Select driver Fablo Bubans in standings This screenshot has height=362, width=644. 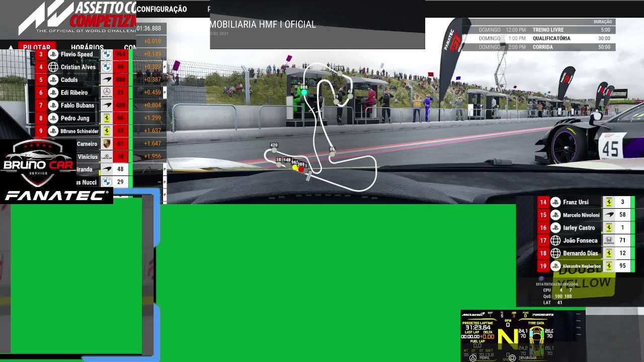(77, 106)
